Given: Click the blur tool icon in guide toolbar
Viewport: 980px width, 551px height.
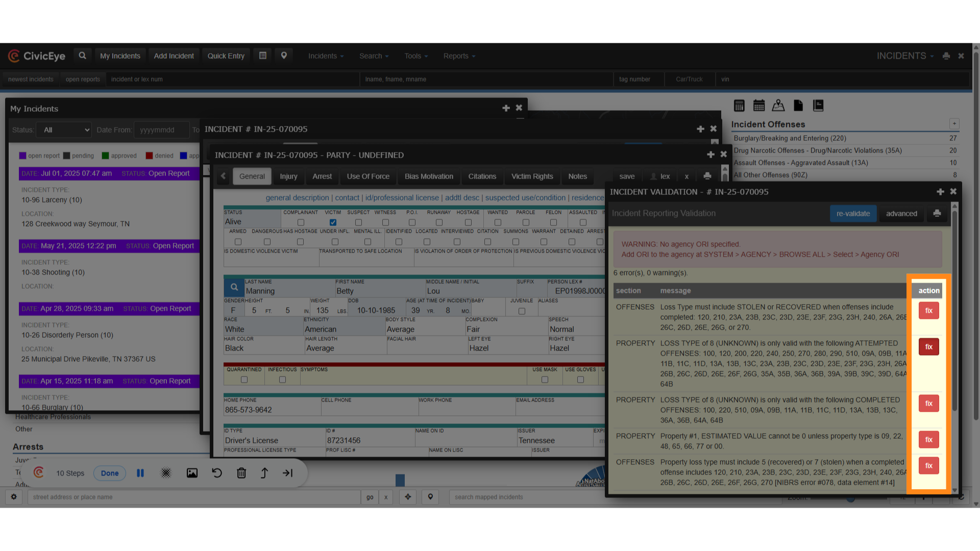Looking at the screenshot, I should click(166, 473).
